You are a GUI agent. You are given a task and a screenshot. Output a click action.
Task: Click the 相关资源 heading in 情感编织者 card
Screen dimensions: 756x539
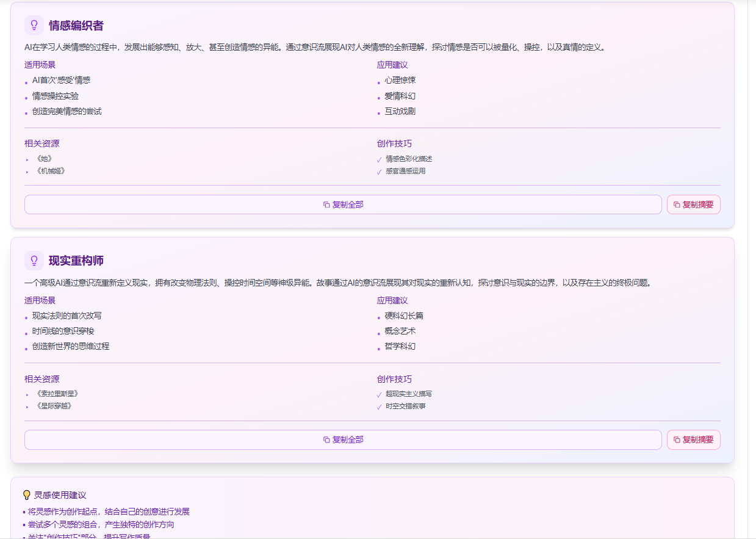[x=42, y=143]
